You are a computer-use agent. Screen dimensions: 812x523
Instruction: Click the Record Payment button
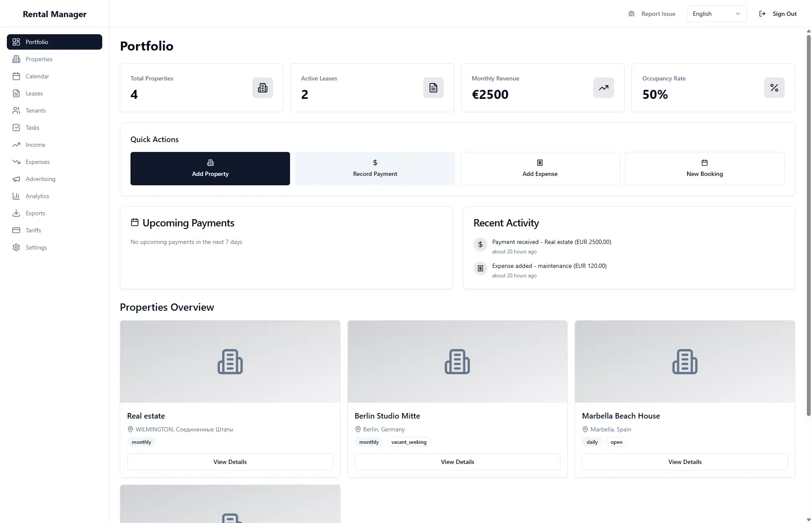click(375, 169)
